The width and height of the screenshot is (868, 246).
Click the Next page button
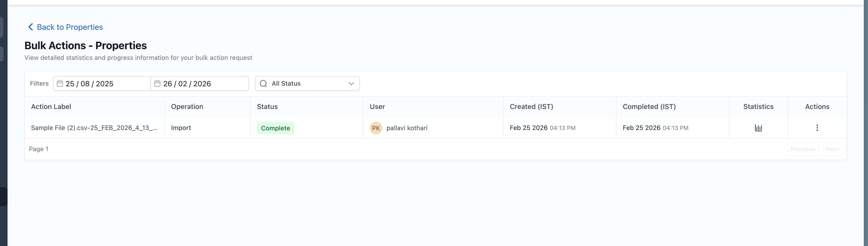pos(832,149)
